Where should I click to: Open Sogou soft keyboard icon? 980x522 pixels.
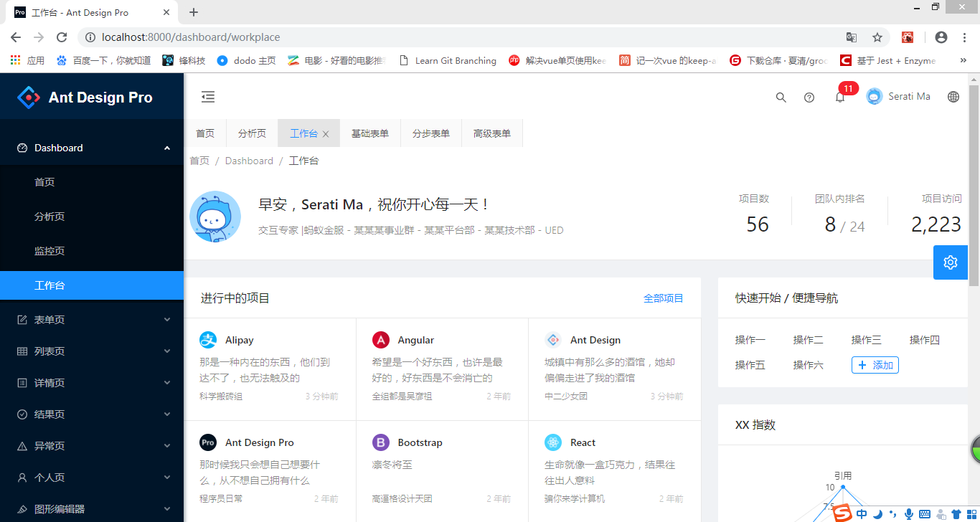pyautogui.click(x=925, y=513)
